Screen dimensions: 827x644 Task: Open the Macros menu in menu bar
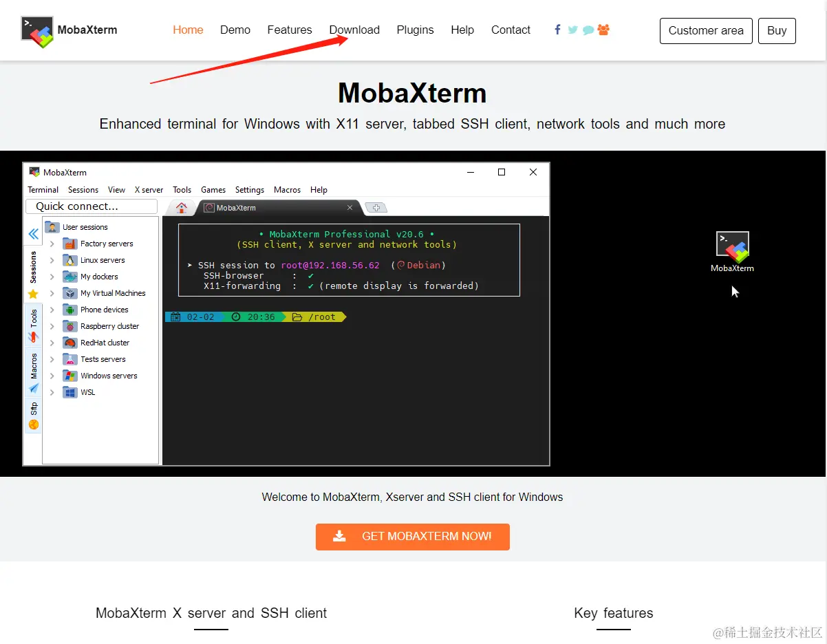287,190
